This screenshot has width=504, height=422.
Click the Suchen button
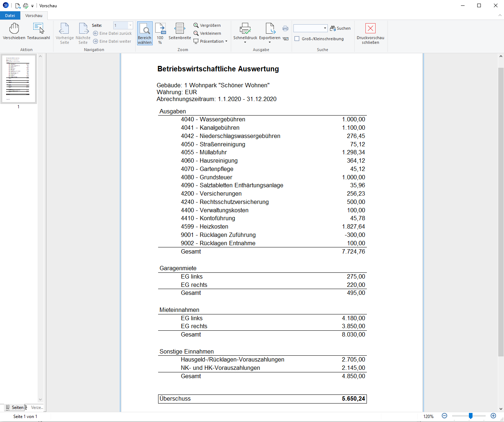[x=340, y=28]
